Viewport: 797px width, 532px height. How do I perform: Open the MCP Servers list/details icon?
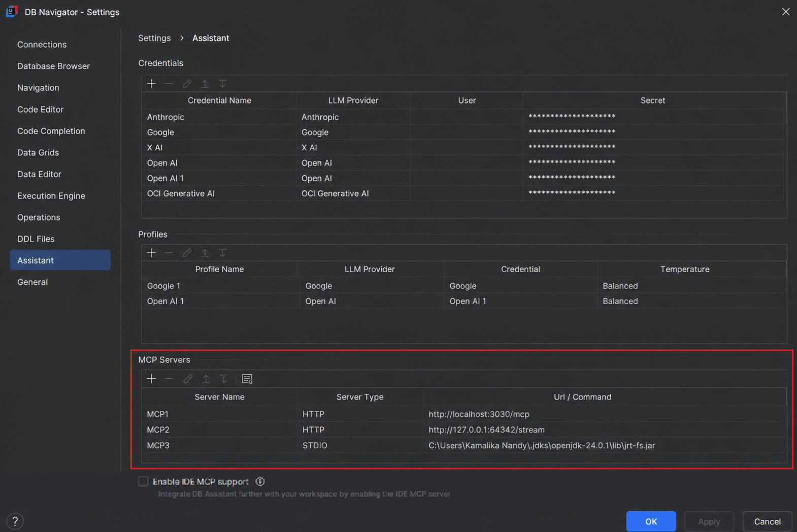coord(247,379)
